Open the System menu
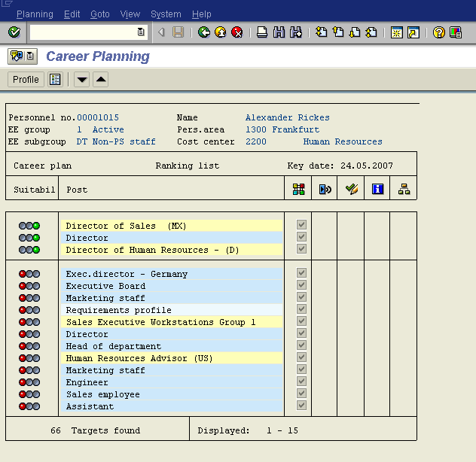Screen dimensions: 476x462 point(166,14)
